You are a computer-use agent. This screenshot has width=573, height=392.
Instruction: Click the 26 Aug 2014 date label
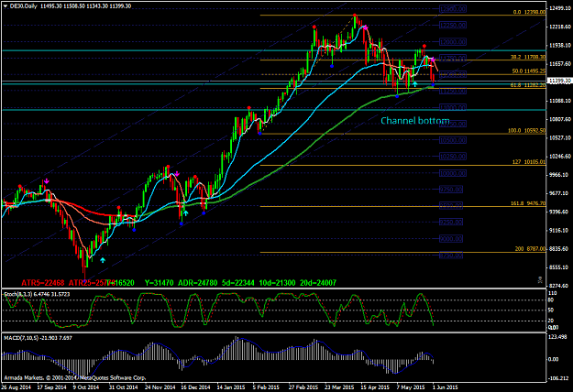pos(17,387)
